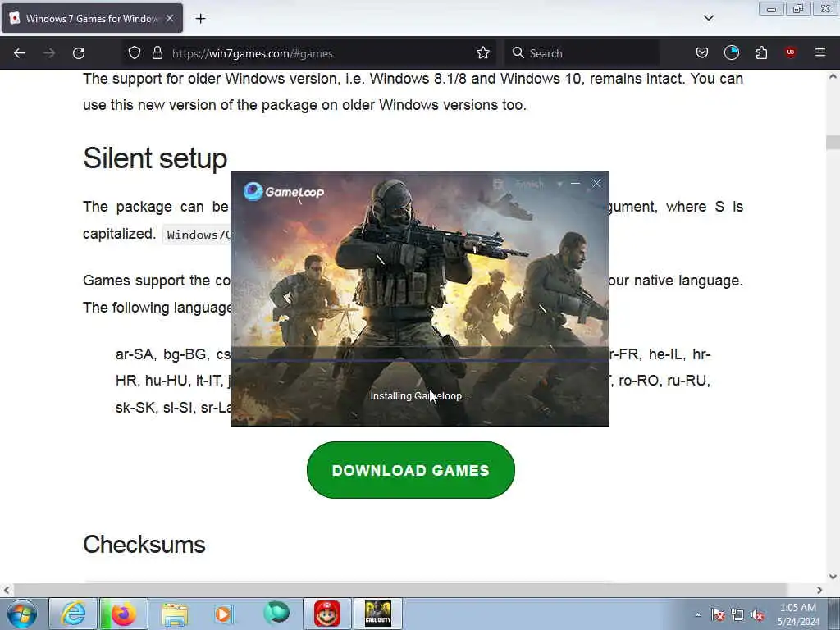Click the Windows7G code snippet
The height and width of the screenshot is (630, 840).
(x=197, y=235)
